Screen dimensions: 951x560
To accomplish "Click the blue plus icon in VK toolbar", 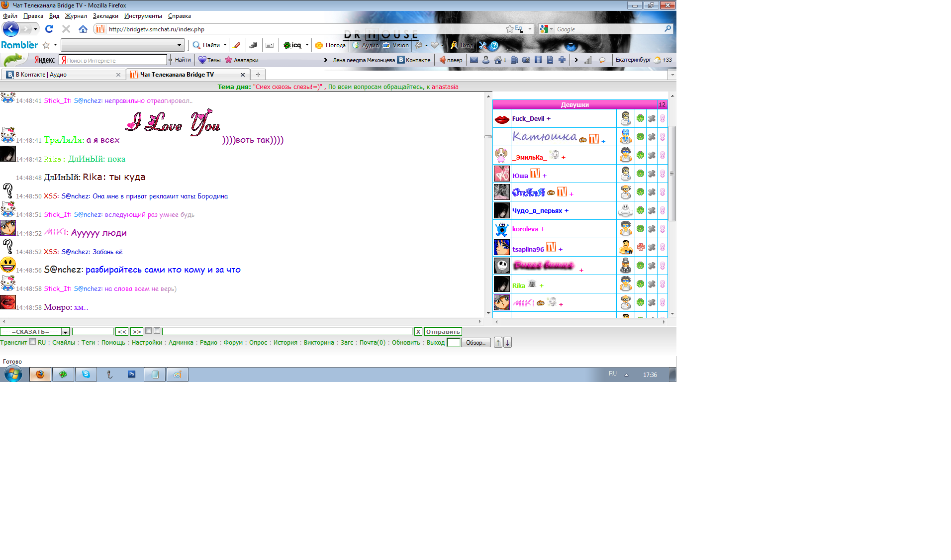I will coord(562,60).
